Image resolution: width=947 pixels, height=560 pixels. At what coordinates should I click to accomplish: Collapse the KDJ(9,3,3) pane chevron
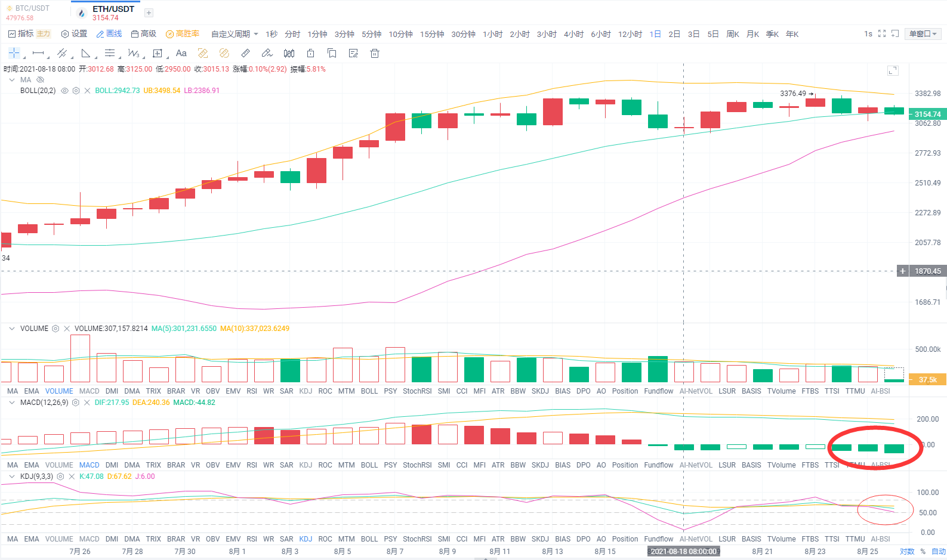coord(12,477)
